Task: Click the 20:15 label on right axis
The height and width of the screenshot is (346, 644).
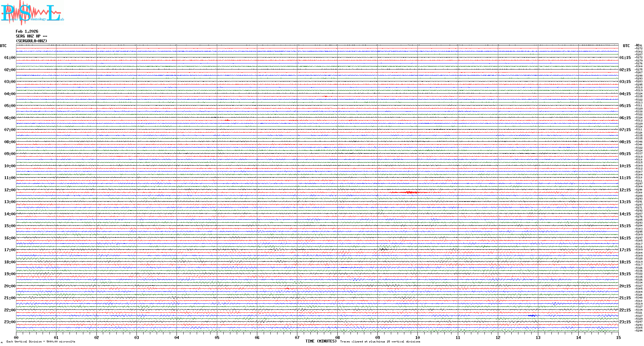Action: click(x=625, y=286)
